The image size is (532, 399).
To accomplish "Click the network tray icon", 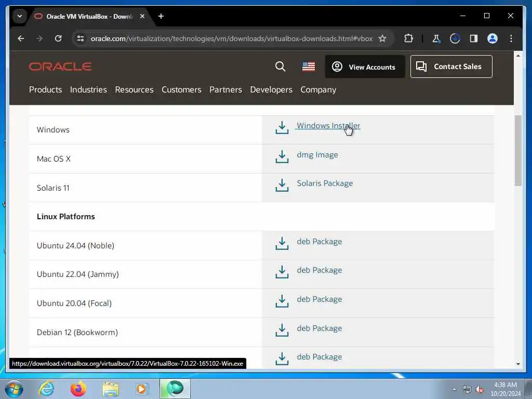I will click(x=467, y=390).
